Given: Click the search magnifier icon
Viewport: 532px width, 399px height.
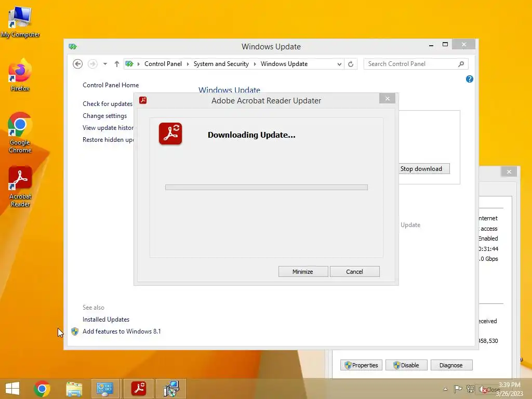Looking at the screenshot, I should click(461, 64).
